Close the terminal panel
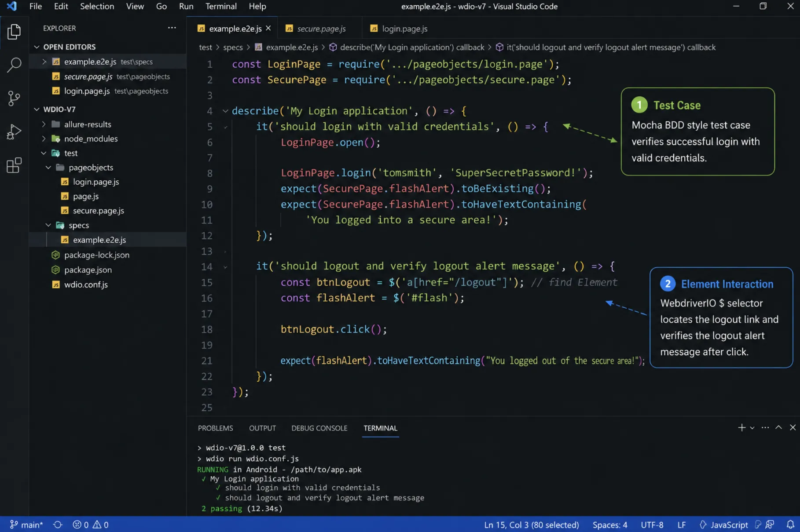 (x=793, y=427)
